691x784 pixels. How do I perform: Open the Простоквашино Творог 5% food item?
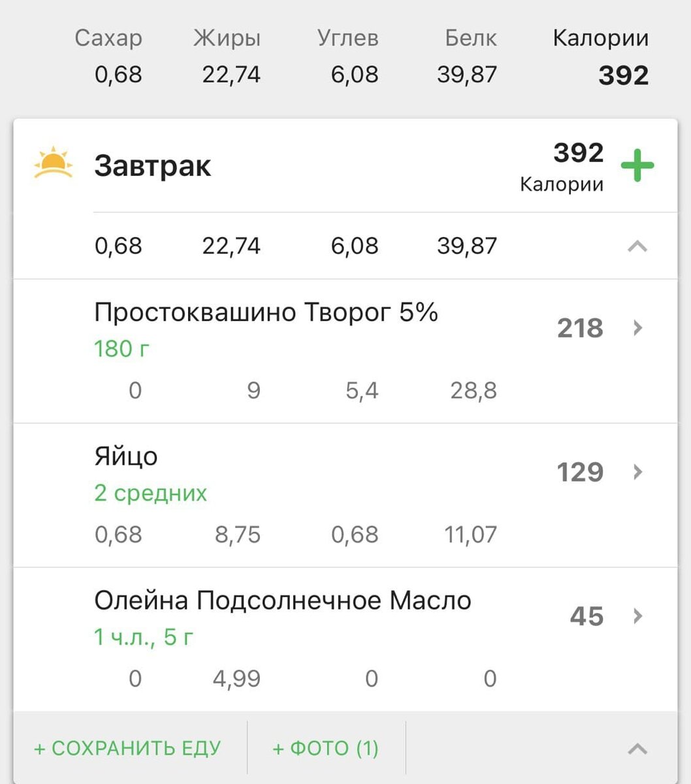(x=345, y=351)
